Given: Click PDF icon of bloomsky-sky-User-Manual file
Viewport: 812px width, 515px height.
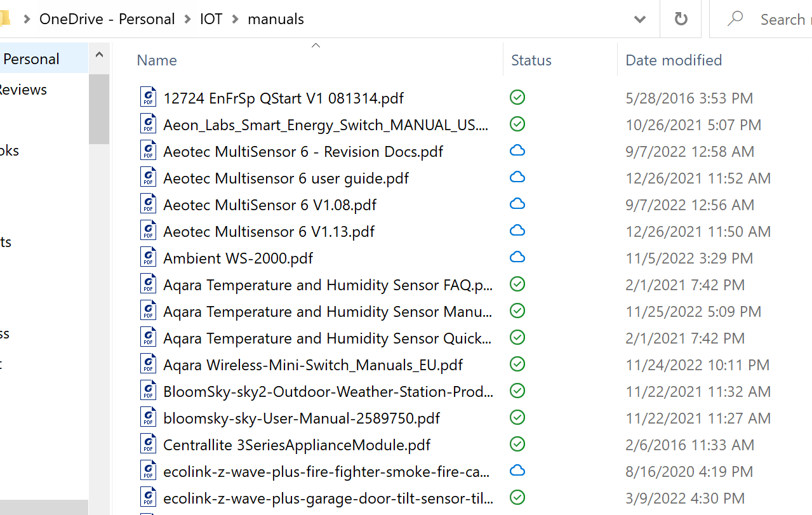Looking at the screenshot, I should click(148, 417).
